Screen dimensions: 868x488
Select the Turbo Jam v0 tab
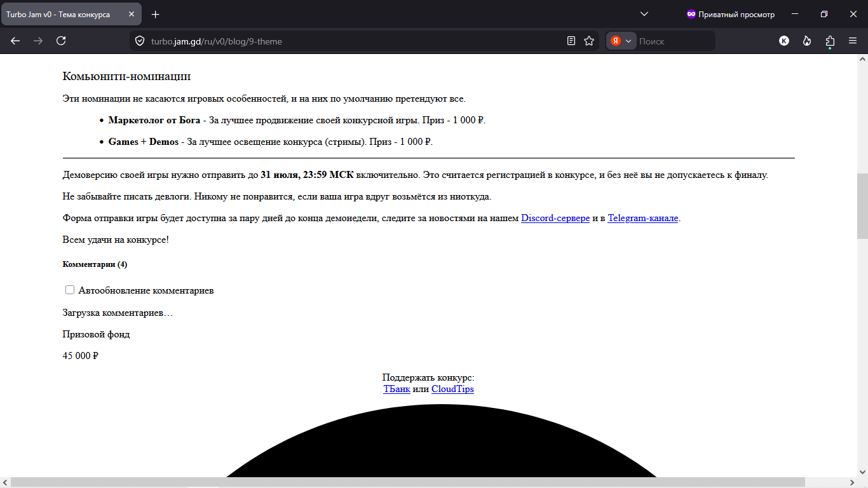click(x=71, y=15)
